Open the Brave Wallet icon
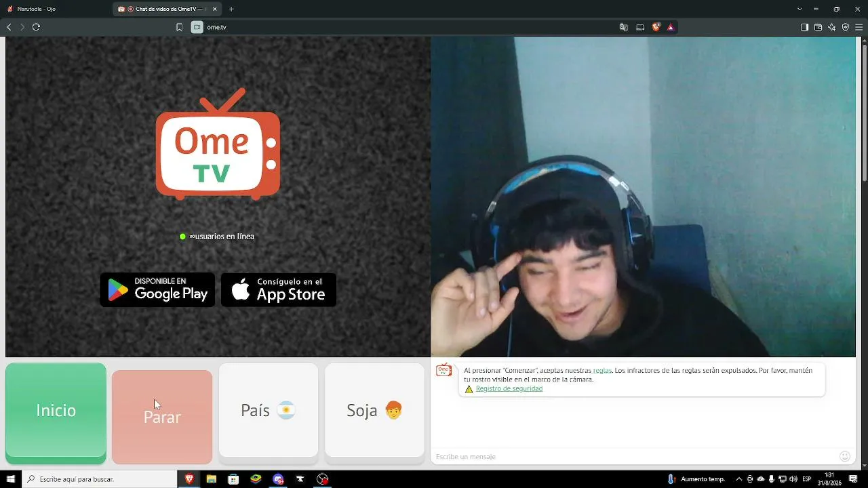Image resolution: width=868 pixels, height=488 pixels. pos(818,27)
